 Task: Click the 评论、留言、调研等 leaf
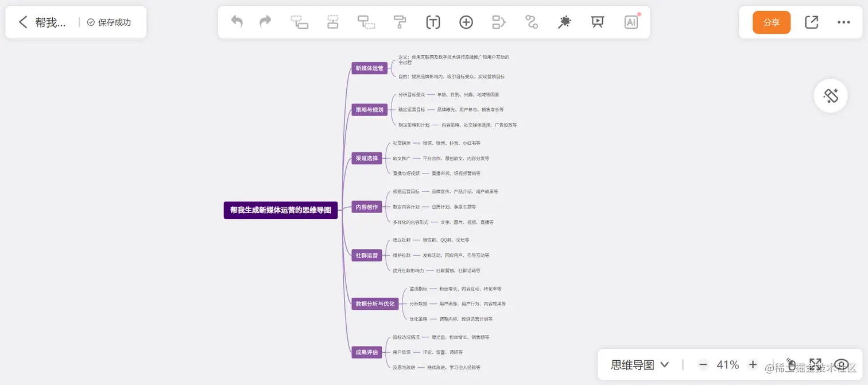coord(443,352)
